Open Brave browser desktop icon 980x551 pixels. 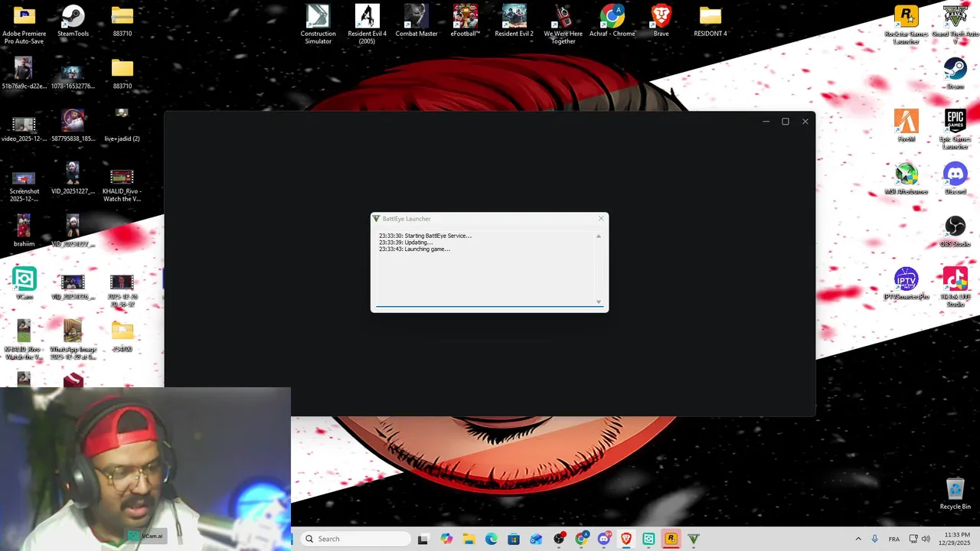pos(661,21)
